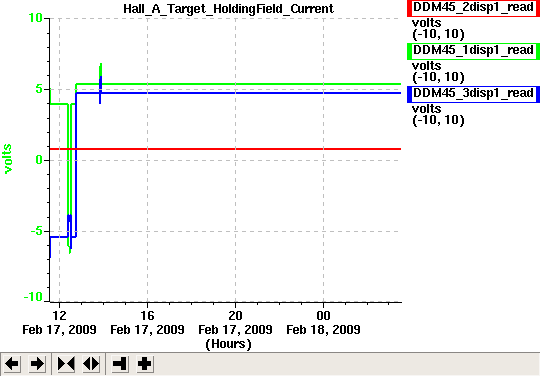Image resolution: width=540 pixels, height=376 pixels.
Task: Click the left arrow pan button
Action: point(12,364)
